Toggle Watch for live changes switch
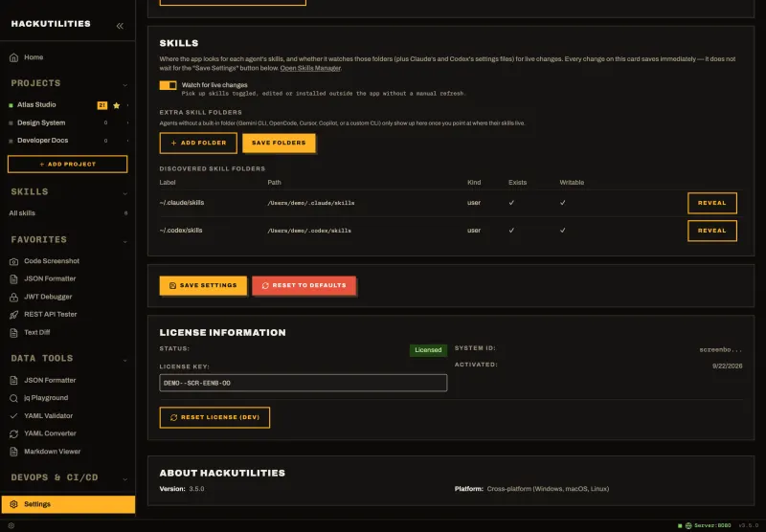Viewport: 766px width, 532px height. click(169, 85)
